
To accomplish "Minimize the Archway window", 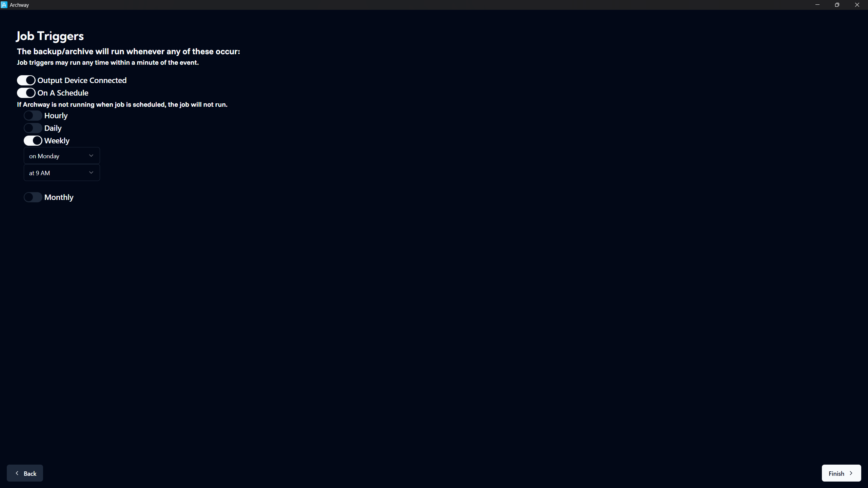I will pyautogui.click(x=817, y=5).
